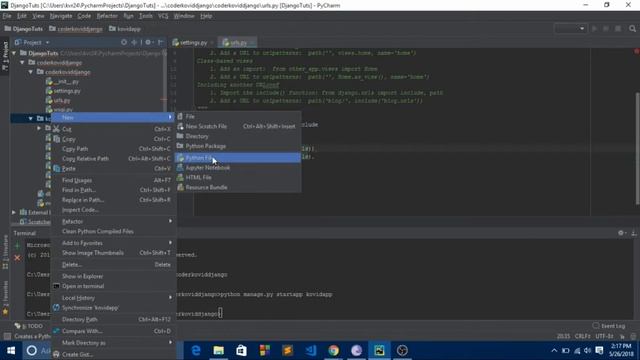Open Terminal panel settings gear
The width and height of the screenshot is (640, 360).
[621, 233]
